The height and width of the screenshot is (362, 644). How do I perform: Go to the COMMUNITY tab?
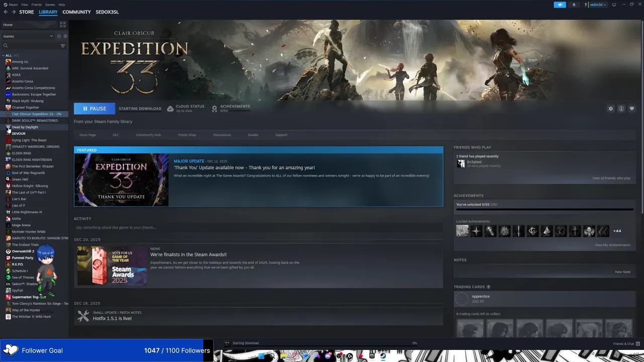click(76, 12)
